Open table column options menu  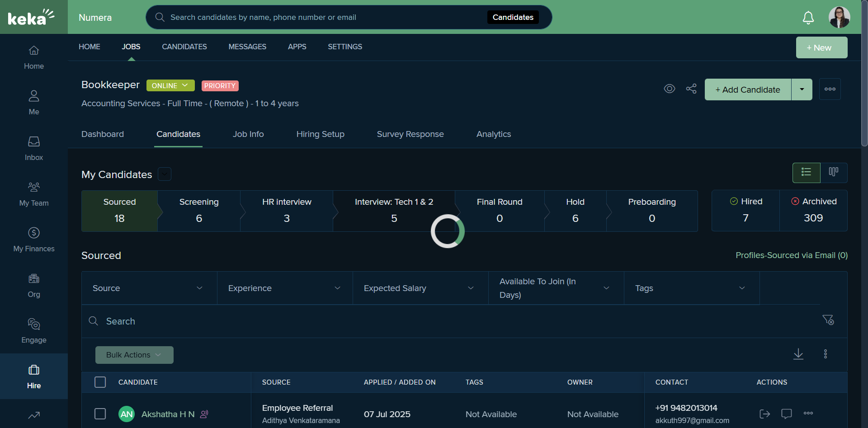pos(826,354)
